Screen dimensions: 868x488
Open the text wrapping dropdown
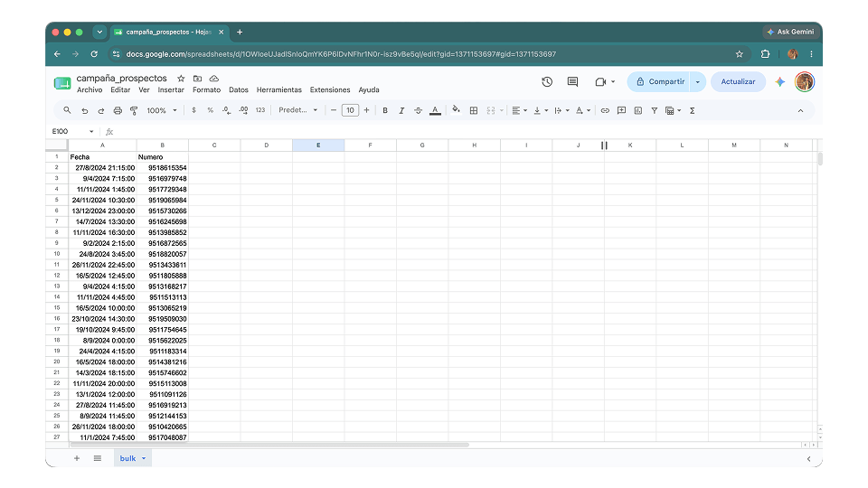561,110
